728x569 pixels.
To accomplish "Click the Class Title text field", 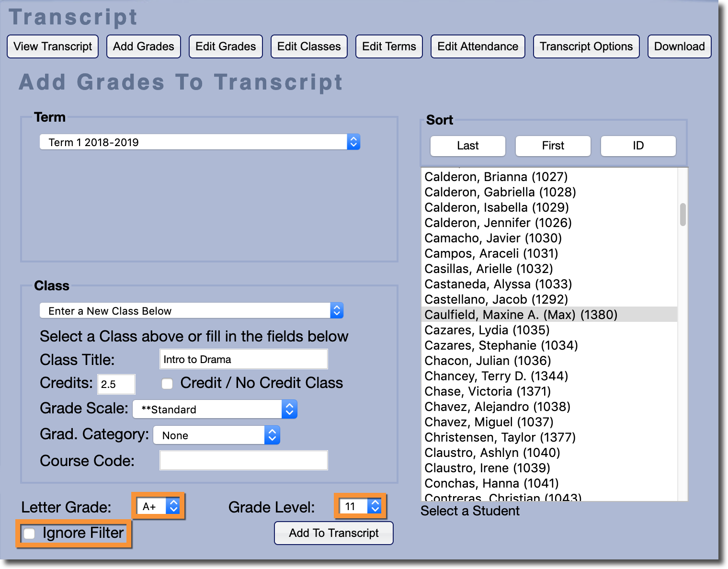I will click(243, 359).
